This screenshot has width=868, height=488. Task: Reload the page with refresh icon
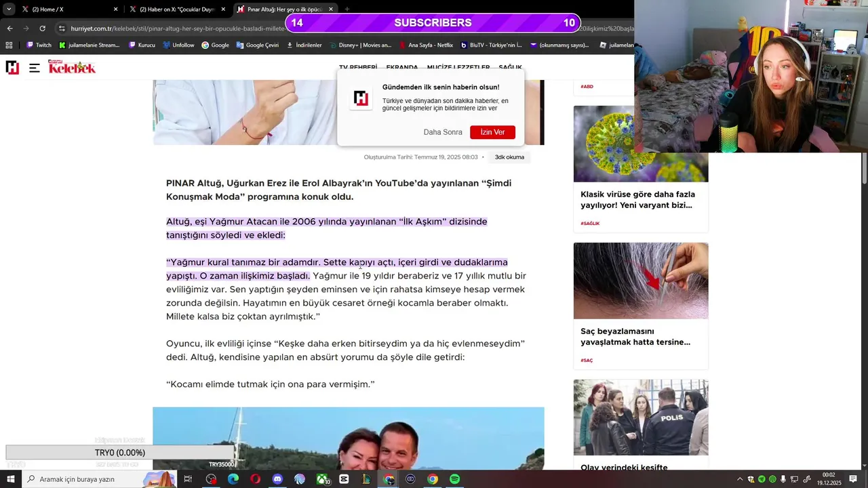pyautogui.click(x=42, y=28)
